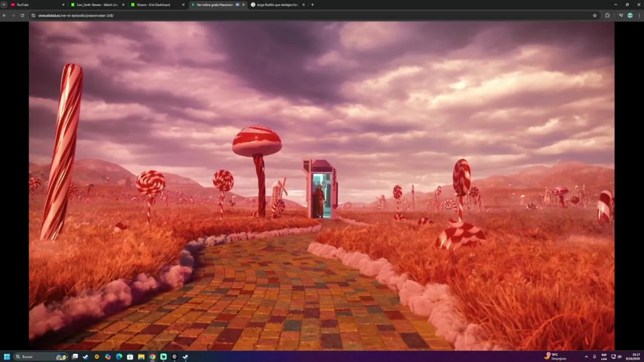Click the Buscar taskbar search box

click(x=41, y=356)
